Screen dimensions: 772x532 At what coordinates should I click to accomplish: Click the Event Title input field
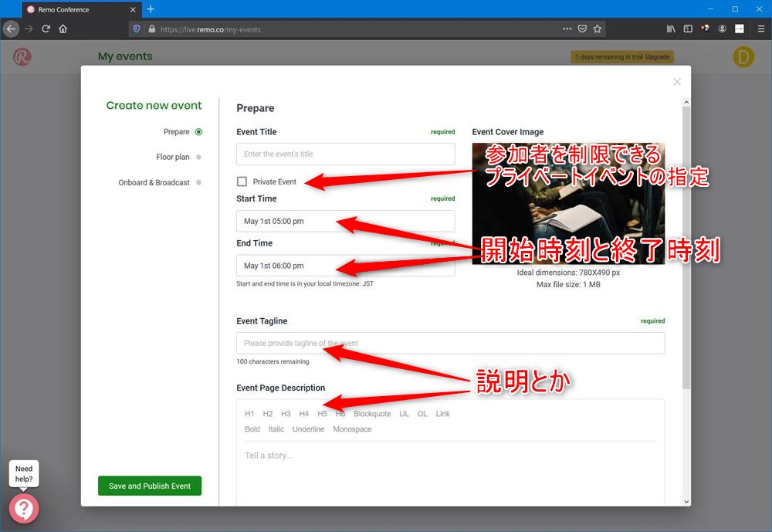346,154
